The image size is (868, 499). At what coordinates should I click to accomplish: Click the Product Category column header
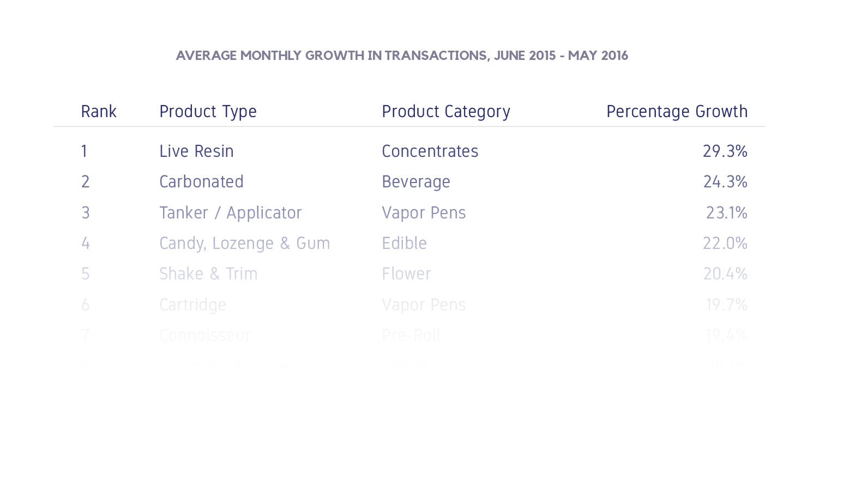point(446,112)
